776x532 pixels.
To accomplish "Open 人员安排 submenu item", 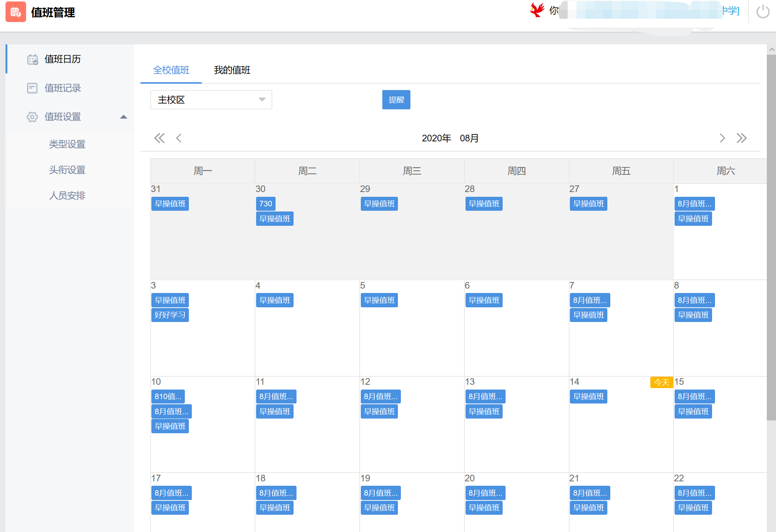I will tap(67, 196).
